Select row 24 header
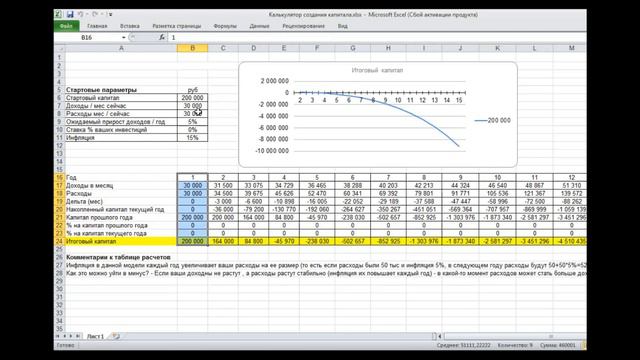Screen dimensions: 640x360 tap(59, 241)
